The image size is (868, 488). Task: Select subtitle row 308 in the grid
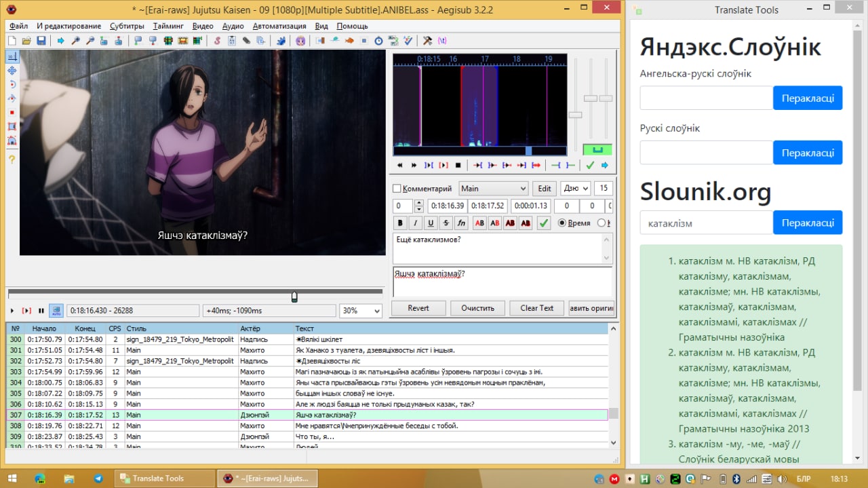(x=307, y=426)
